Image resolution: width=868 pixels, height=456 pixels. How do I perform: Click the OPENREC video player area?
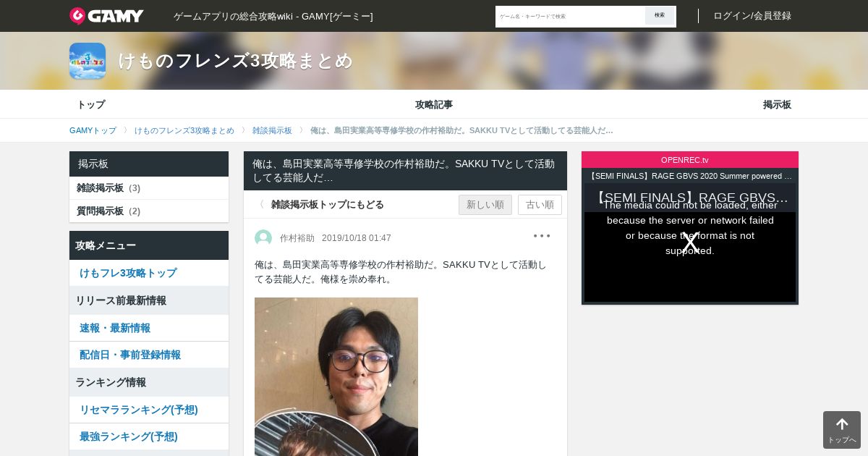(x=690, y=242)
